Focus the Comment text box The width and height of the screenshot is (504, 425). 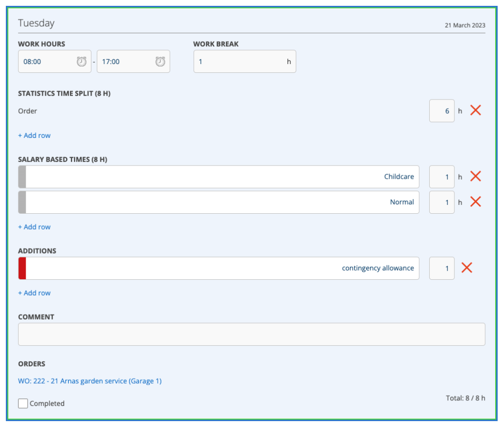pos(252,334)
